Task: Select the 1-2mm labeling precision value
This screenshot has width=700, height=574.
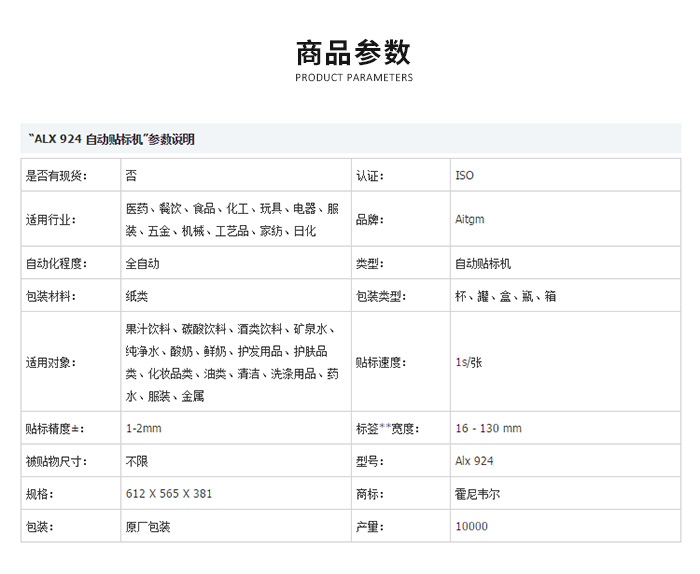Action: 143,428
